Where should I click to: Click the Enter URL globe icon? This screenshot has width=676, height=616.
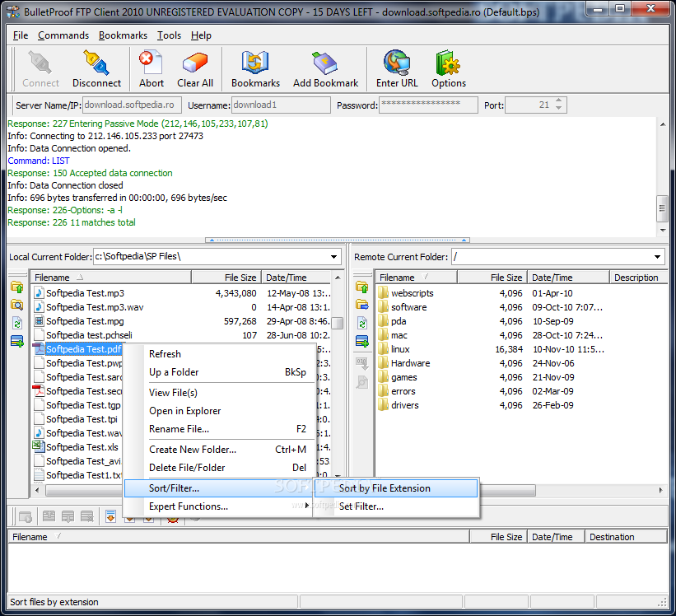[x=397, y=63]
